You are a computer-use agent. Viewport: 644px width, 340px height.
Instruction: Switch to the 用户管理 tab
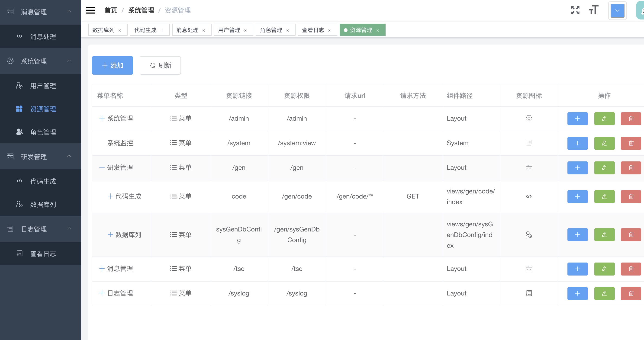[229, 30]
